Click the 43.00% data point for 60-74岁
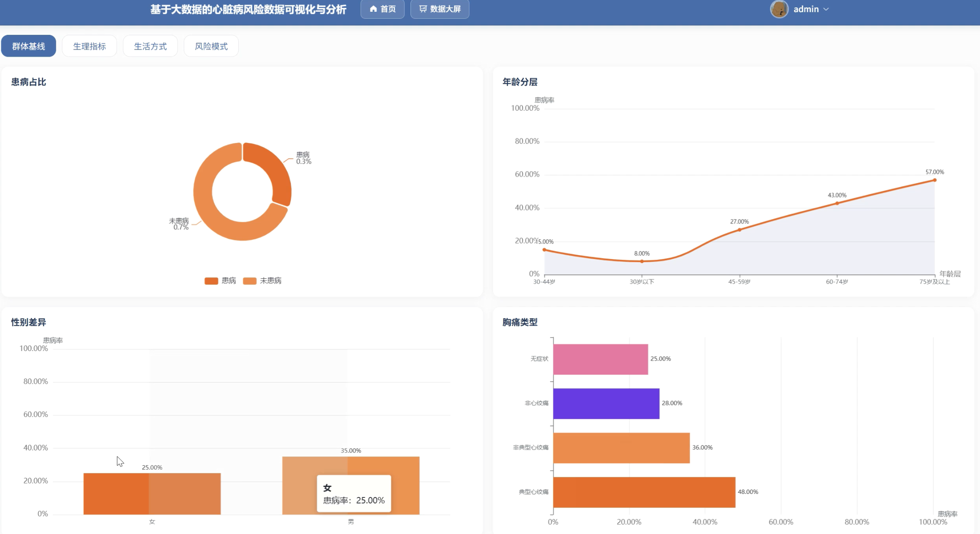The width and height of the screenshot is (980, 534). [837, 203]
